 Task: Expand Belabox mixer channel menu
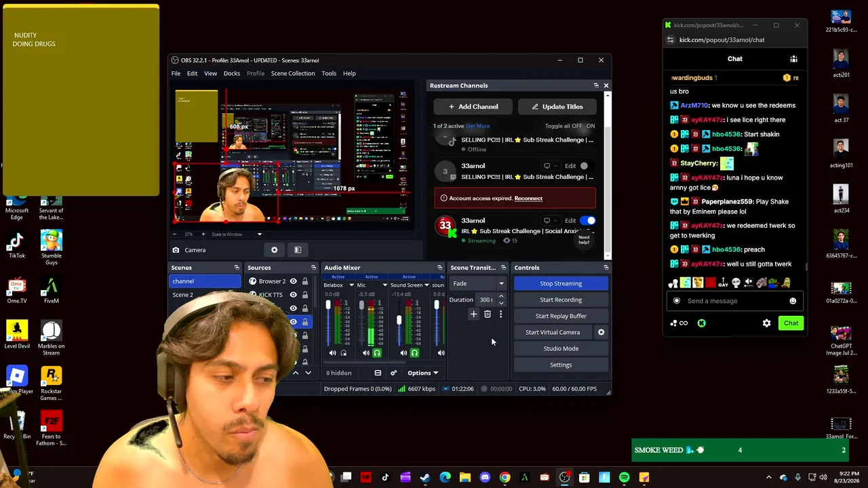tap(351, 285)
